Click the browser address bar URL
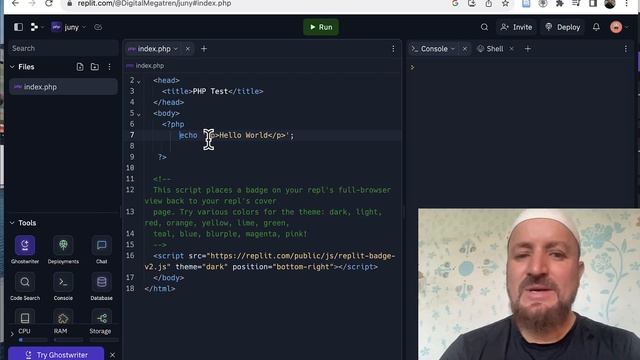The image size is (640, 360). (154, 3)
